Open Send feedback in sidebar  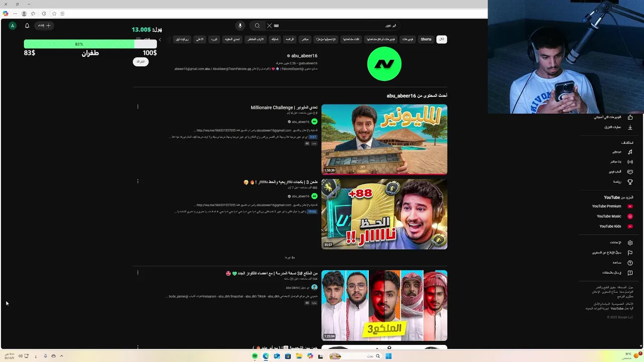coord(617,273)
